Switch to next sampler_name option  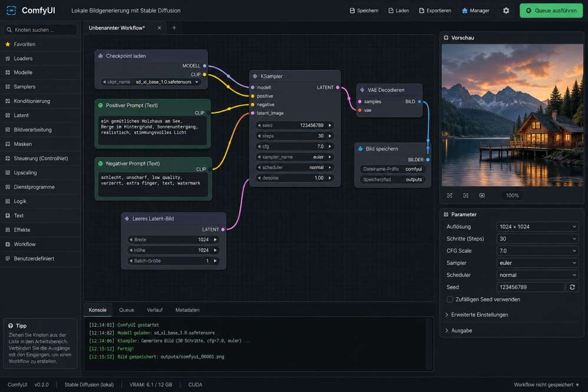point(330,157)
